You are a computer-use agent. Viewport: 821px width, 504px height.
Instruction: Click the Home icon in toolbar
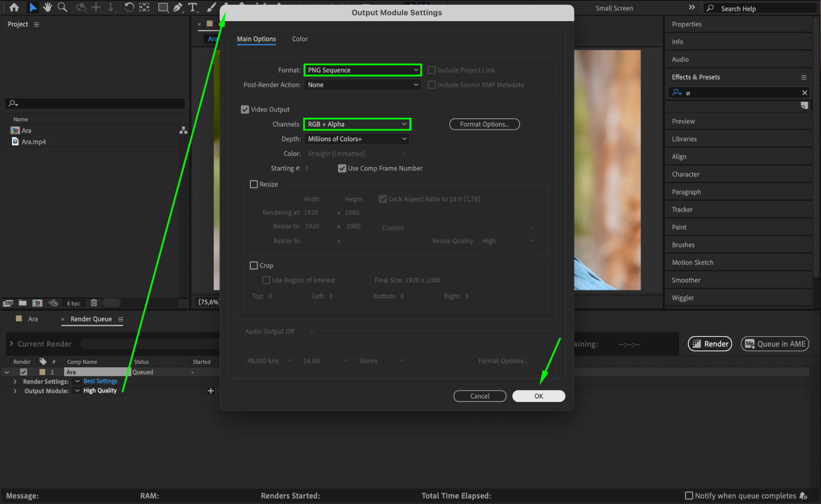[x=14, y=7]
